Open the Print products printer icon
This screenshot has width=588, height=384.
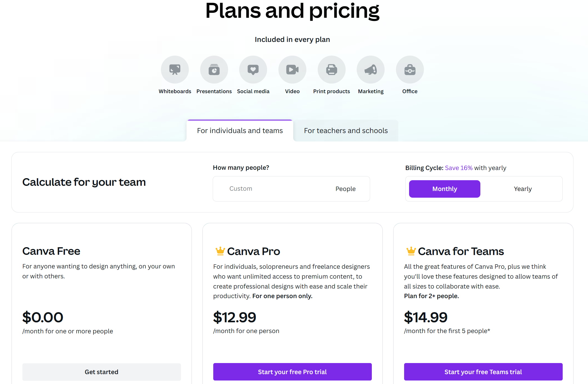click(x=331, y=70)
